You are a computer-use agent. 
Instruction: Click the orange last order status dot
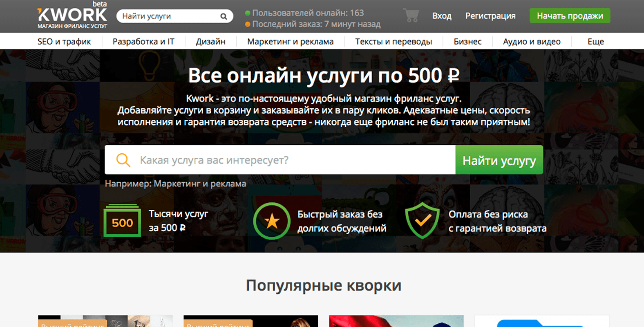[x=247, y=24]
